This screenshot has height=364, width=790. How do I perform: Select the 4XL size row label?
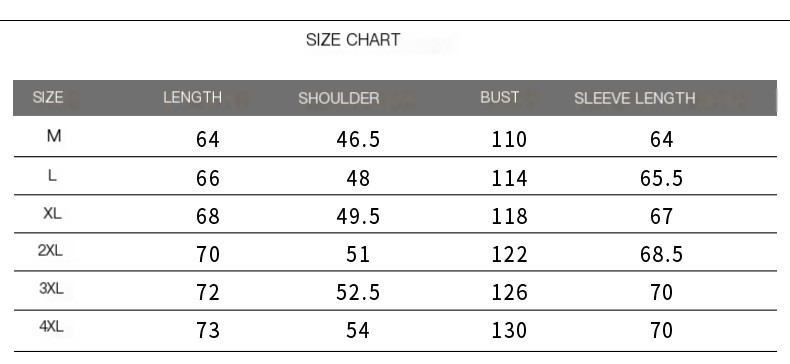[x=51, y=327]
